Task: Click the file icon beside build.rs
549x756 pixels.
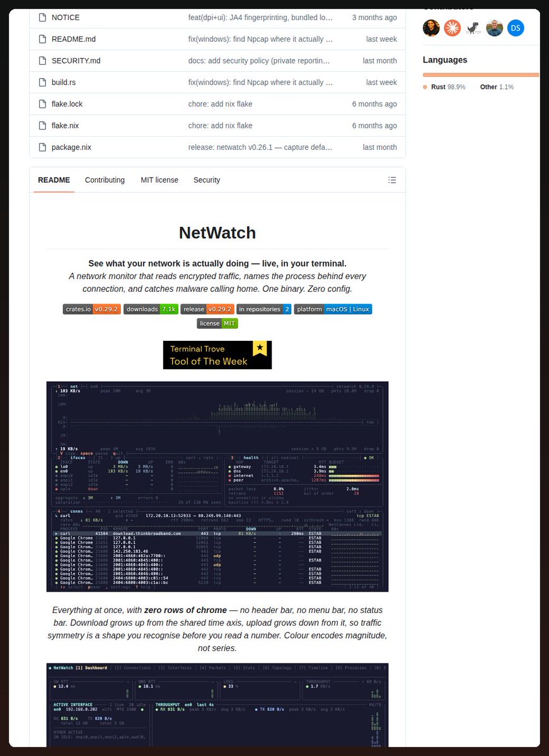Action: [x=42, y=83]
